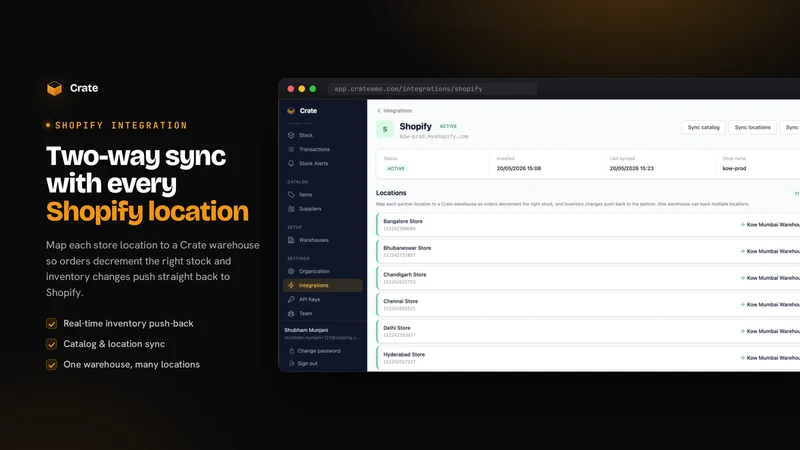
Task: Click the Sign out label in sidebar
Action: pyautogui.click(x=307, y=363)
